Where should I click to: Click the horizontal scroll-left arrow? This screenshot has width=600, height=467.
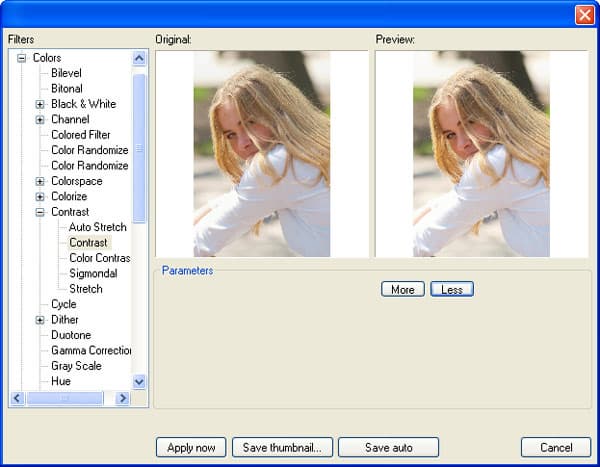tap(17, 398)
